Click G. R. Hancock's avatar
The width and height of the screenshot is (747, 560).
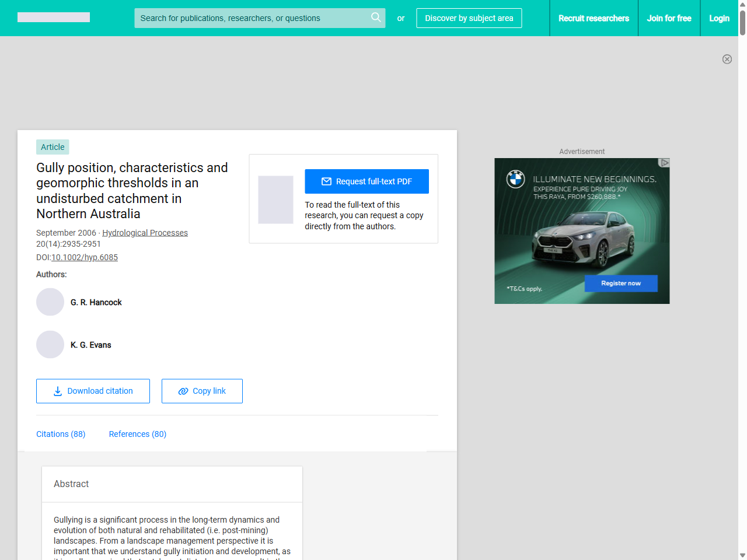(50, 302)
